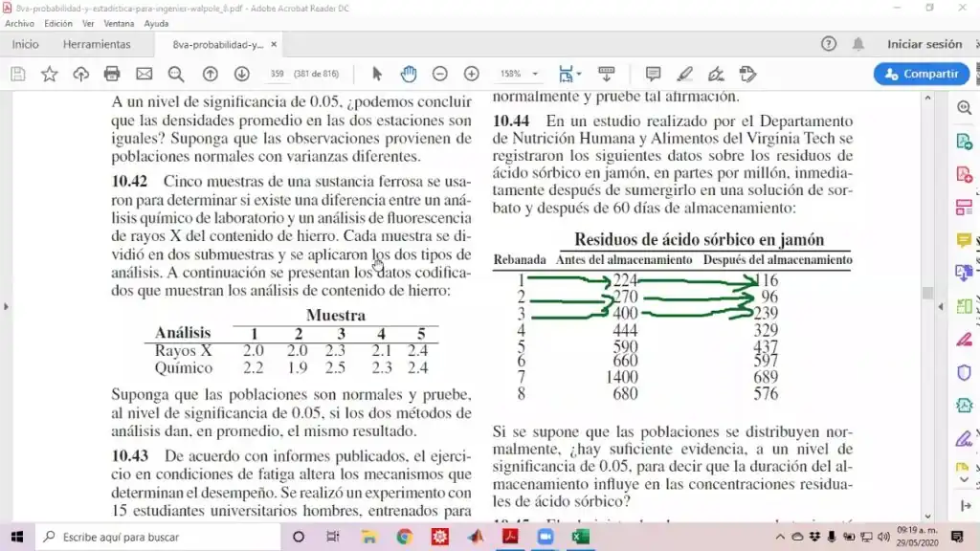Open the Export PDF tool in right panel
This screenshot has height=551, width=980.
pyautogui.click(x=965, y=142)
